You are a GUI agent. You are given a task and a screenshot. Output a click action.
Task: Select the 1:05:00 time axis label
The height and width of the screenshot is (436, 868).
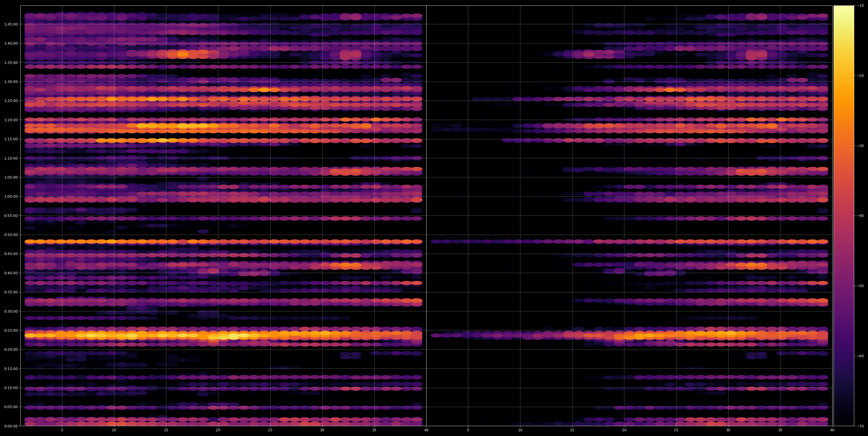click(x=11, y=177)
